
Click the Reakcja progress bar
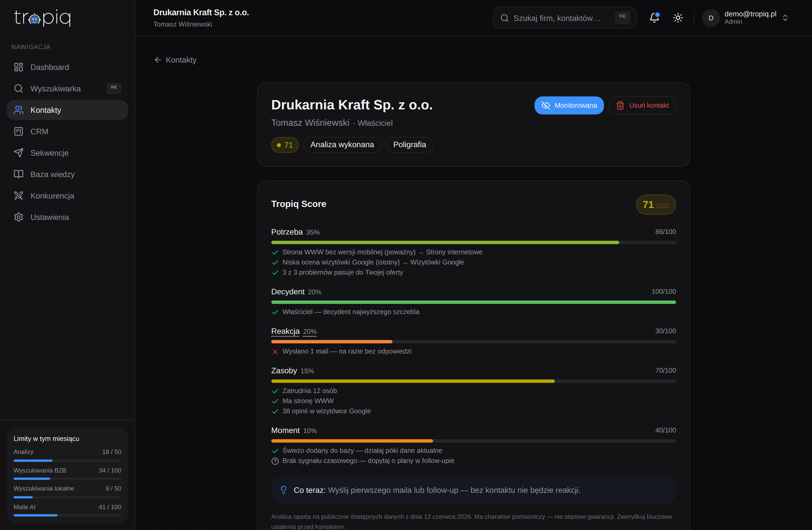pos(474,342)
